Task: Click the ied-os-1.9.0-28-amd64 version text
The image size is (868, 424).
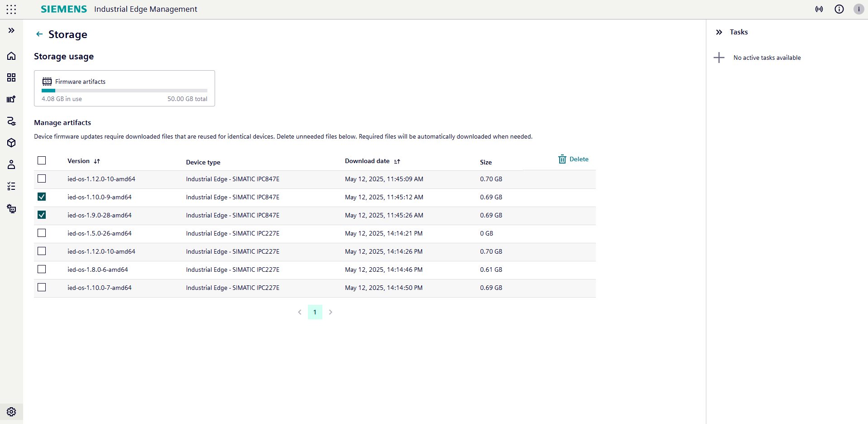Action: pyautogui.click(x=100, y=215)
